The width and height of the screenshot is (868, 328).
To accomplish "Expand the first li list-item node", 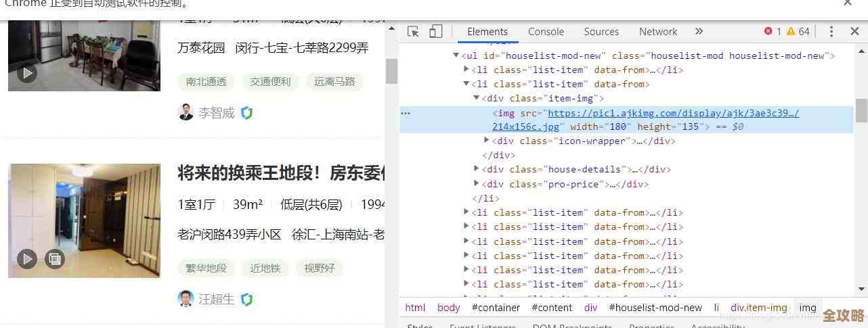I will click(466, 70).
